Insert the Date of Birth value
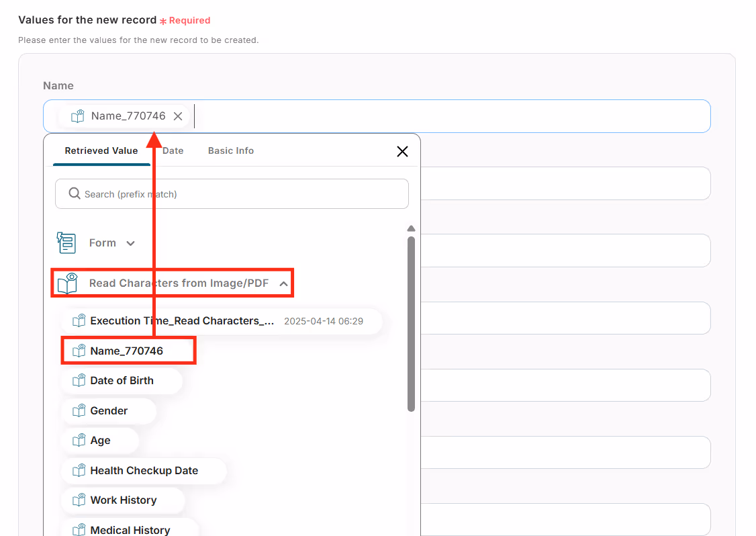Image resolution: width=756 pixels, height=536 pixels. (x=122, y=381)
